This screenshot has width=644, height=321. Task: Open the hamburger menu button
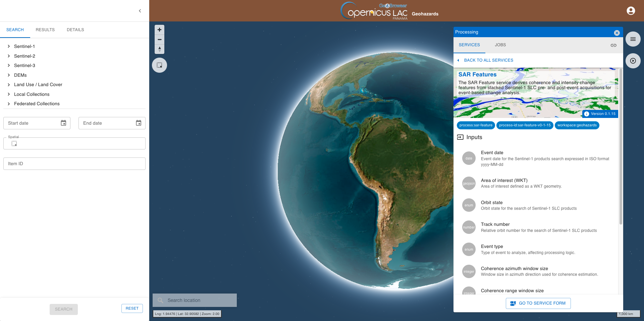(x=633, y=39)
